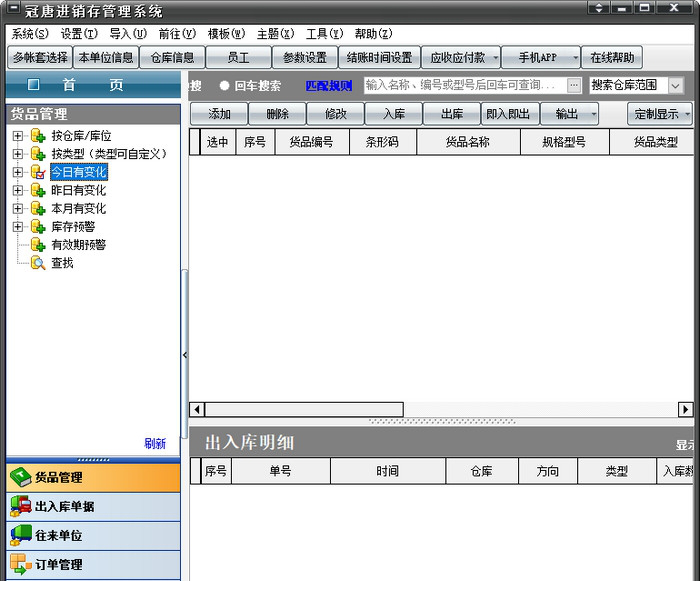The image size is (700, 604).
Task: Click the 结账时间设置 button
Action: pyautogui.click(x=379, y=58)
